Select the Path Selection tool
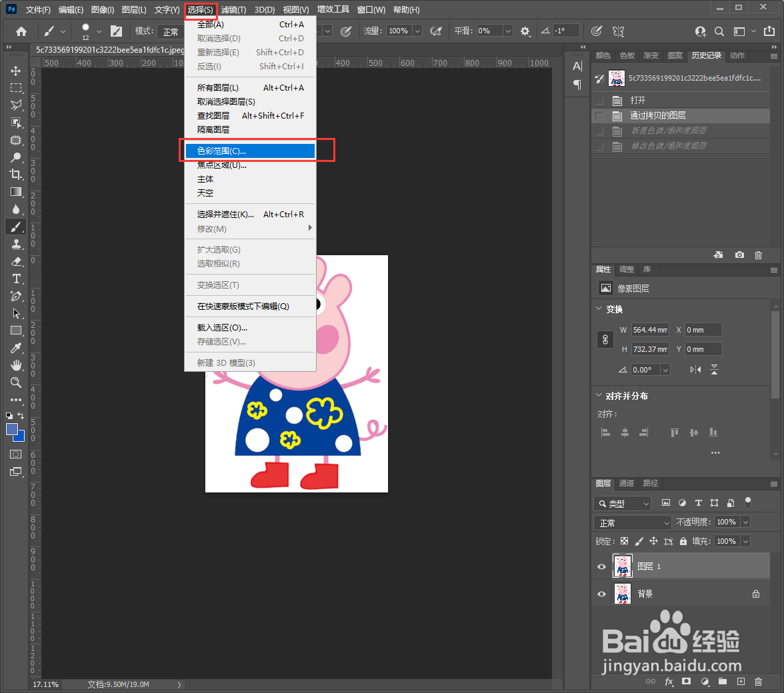This screenshot has width=784, height=693. pos(16,313)
